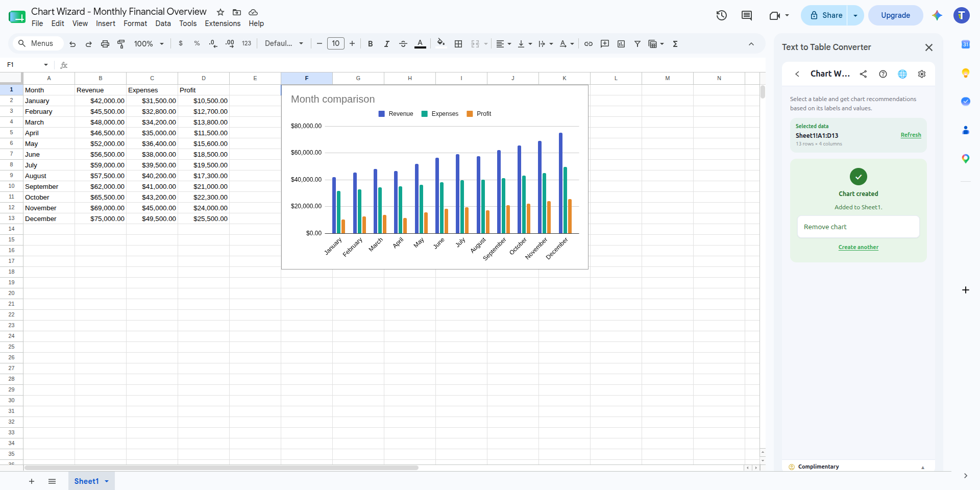Open the functions menu

(x=675, y=44)
